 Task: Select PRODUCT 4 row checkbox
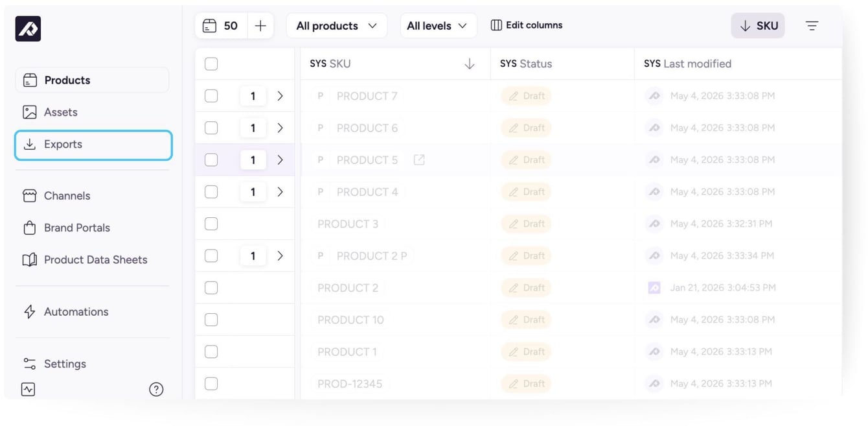click(211, 192)
